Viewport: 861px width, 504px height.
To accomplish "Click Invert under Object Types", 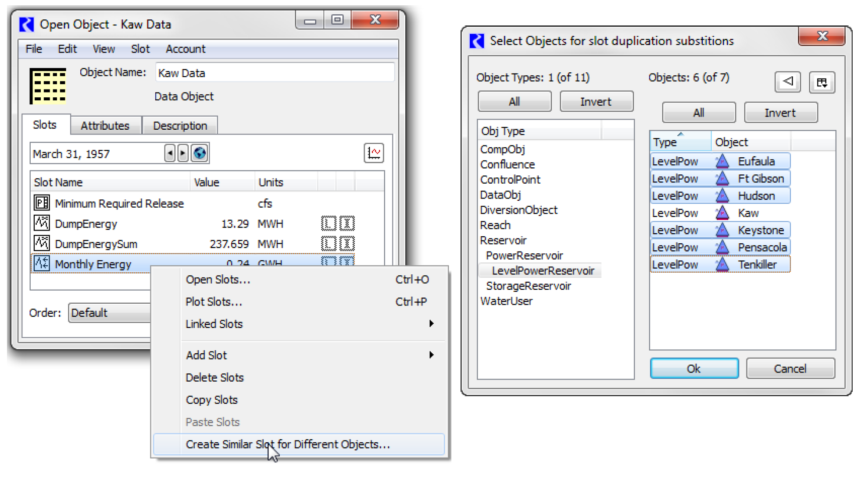I will coord(596,102).
